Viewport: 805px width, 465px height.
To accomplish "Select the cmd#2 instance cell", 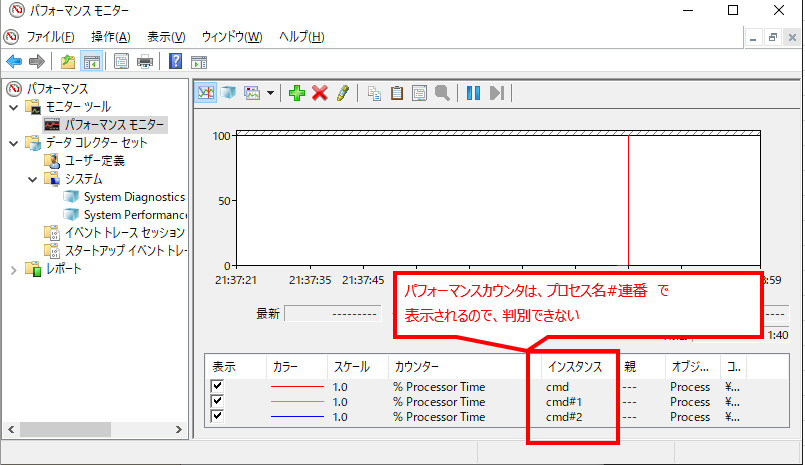I will coord(564,417).
